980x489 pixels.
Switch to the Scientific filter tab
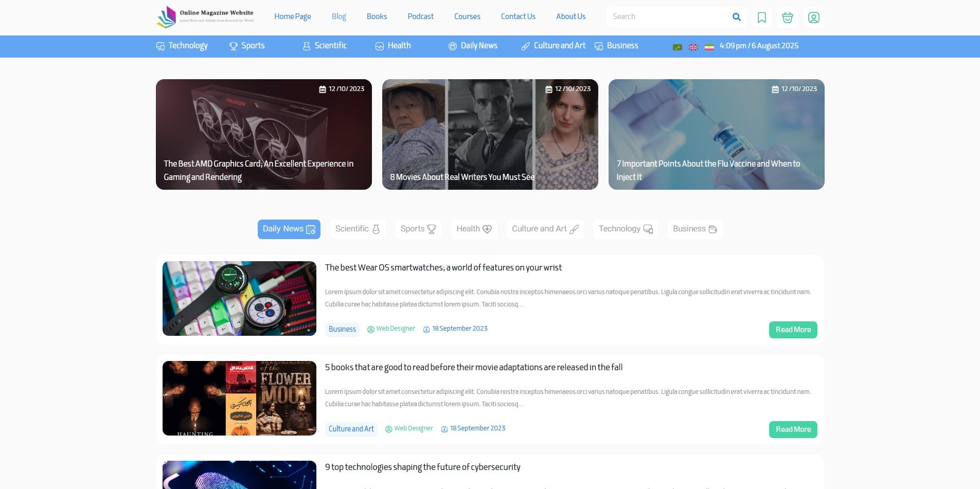357,229
